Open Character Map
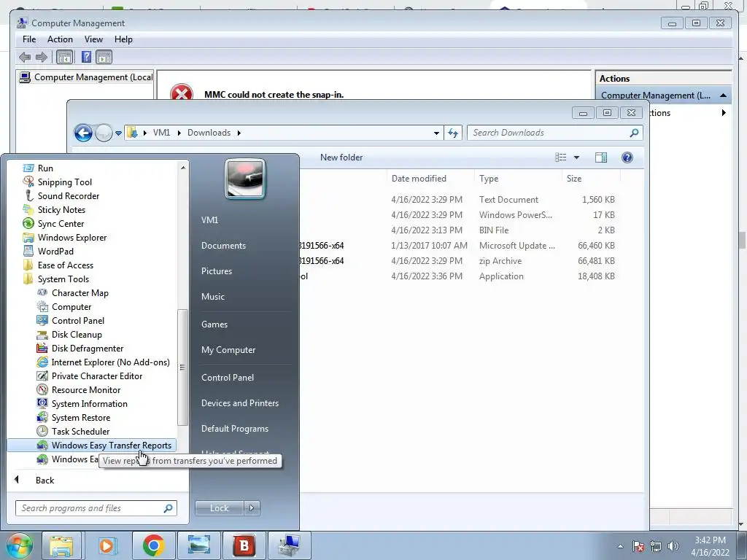Image resolution: width=747 pixels, height=560 pixels. [x=80, y=293]
